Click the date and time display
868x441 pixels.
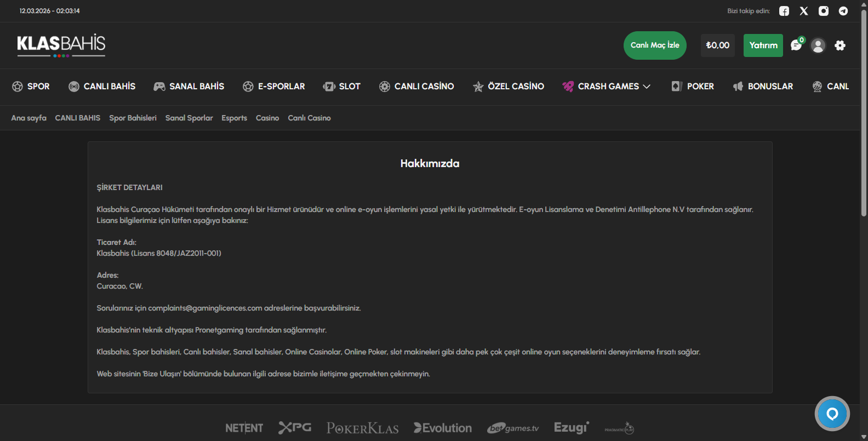pyautogui.click(x=50, y=11)
